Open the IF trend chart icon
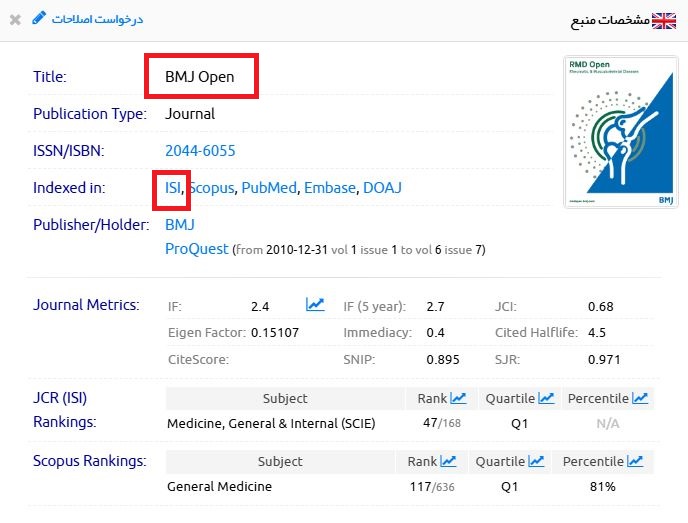Viewport: 688px width, 523px height. coord(315,304)
